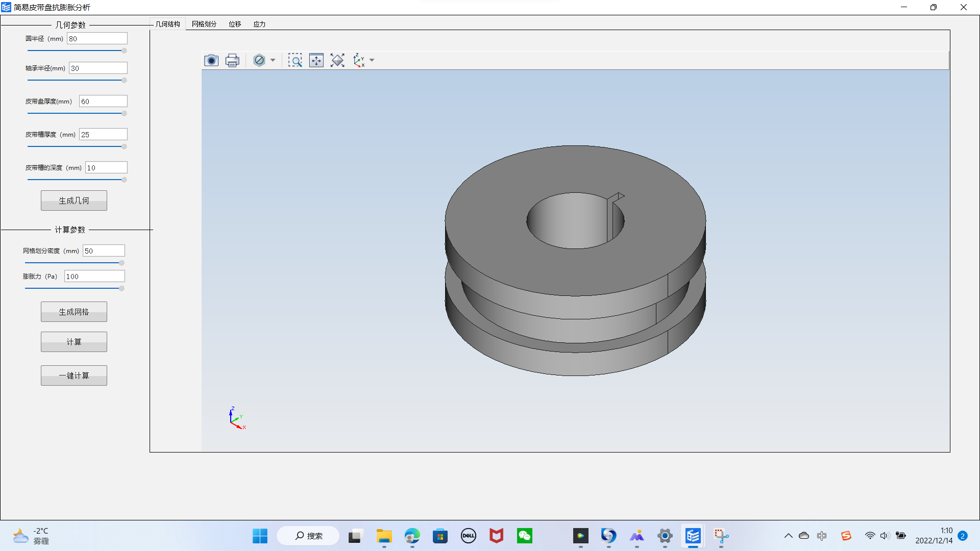This screenshot has height=551, width=980.
Task: Click the 一键计算 button
Action: point(74,375)
